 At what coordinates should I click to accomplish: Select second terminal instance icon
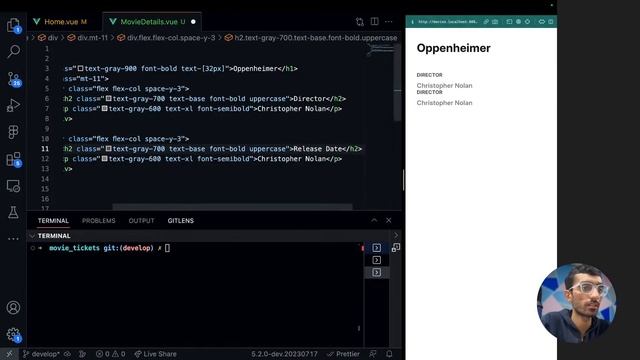click(376, 260)
